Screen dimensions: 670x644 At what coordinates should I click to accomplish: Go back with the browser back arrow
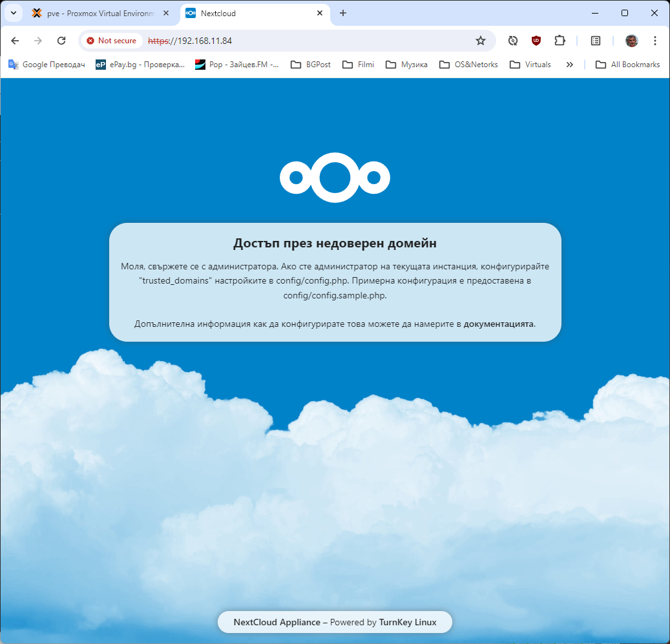click(15, 41)
